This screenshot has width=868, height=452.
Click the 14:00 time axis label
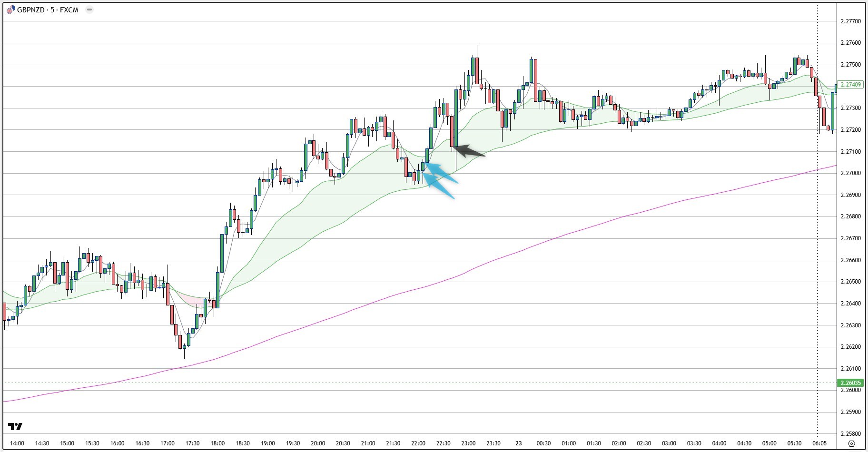pyautogui.click(x=17, y=443)
